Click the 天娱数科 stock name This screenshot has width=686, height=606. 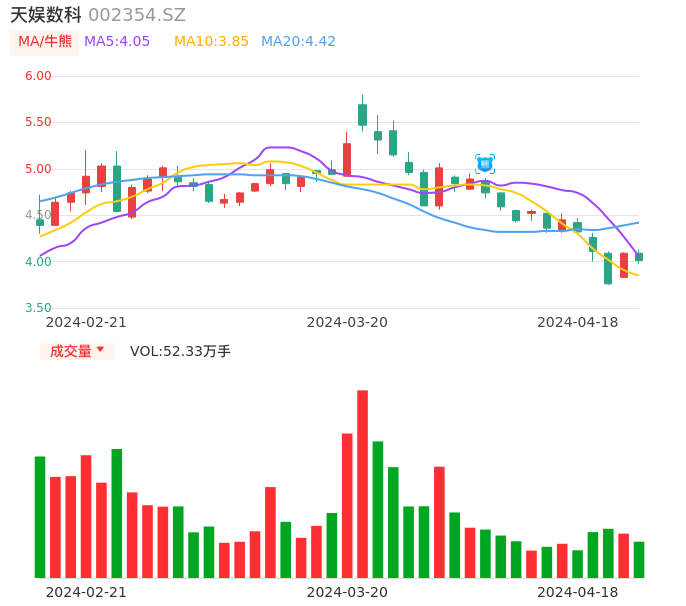click(46, 15)
